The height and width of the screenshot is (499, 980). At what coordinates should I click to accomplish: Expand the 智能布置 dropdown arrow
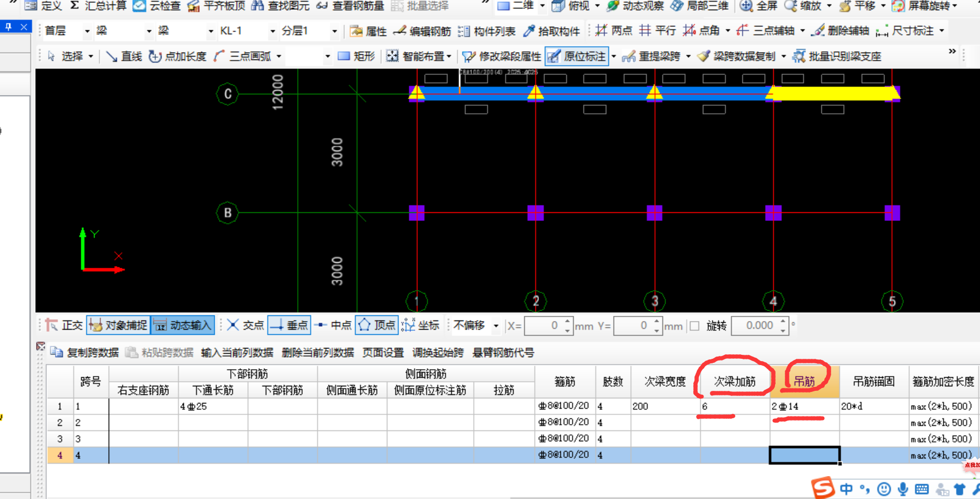tap(449, 56)
